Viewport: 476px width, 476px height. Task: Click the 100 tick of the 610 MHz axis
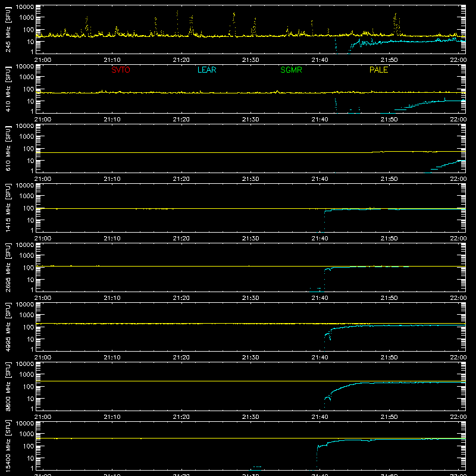tap(29, 149)
